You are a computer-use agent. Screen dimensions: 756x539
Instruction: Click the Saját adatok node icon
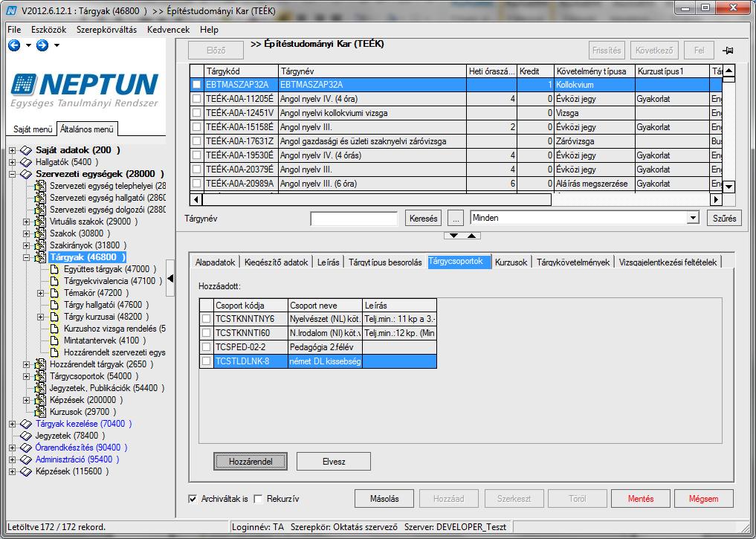point(25,150)
